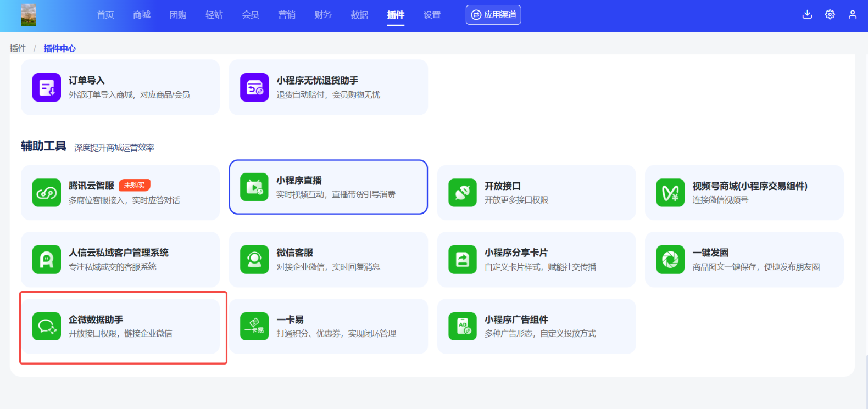Screen dimensions: 868x409
Task: Click the 应用渠道 button
Action: (493, 15)
